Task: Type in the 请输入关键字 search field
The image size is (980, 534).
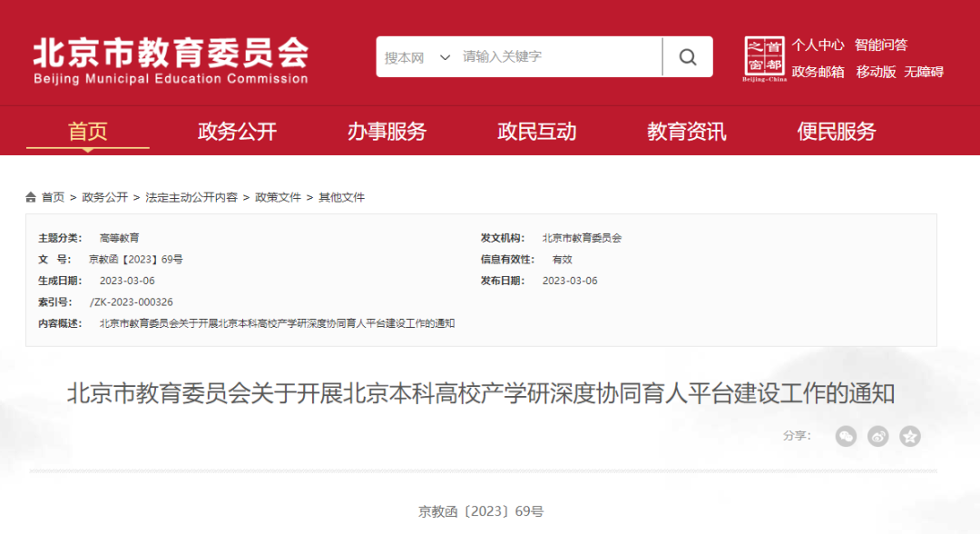Action: tap(558, 57)
